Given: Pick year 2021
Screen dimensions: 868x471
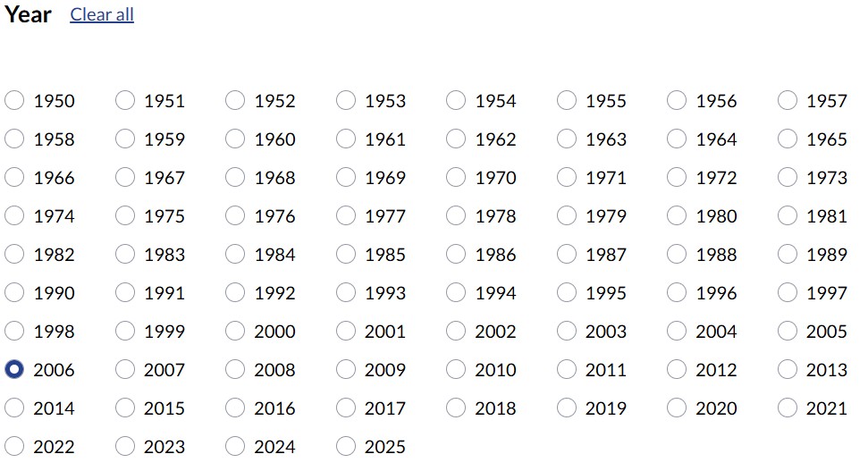Looking at the screenshot, I should click(788, 408).
